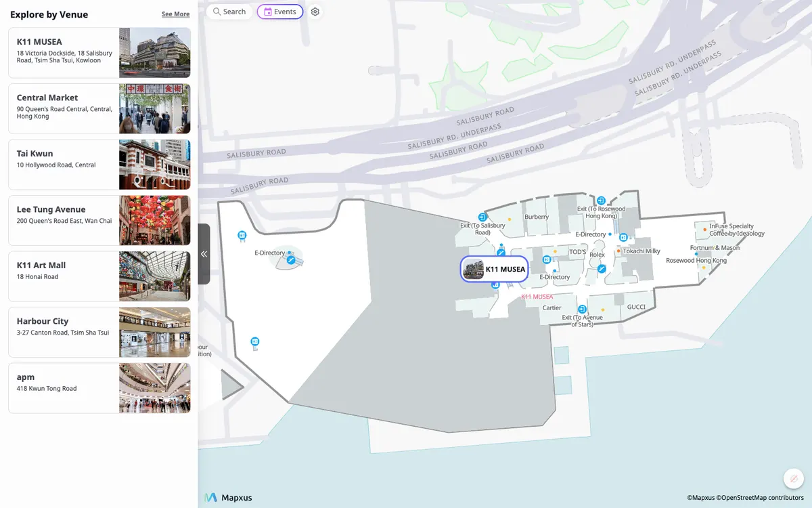Select the Burberry shop label

[x=537, y=217]
